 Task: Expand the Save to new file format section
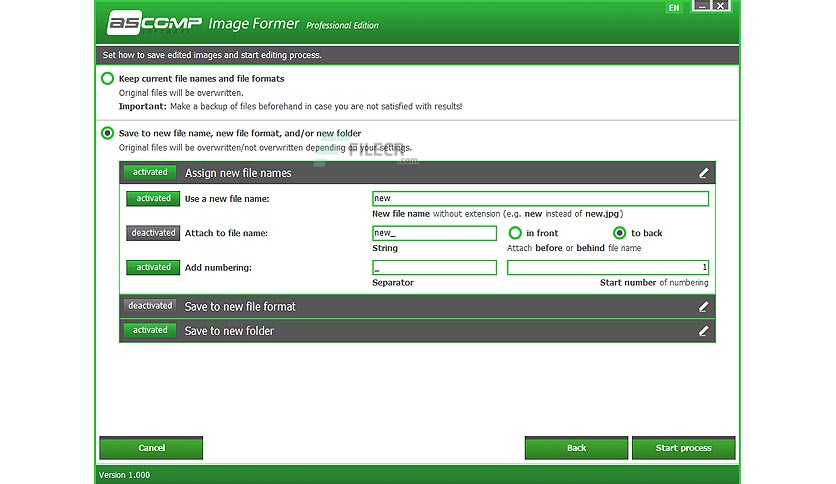point(417,306)
